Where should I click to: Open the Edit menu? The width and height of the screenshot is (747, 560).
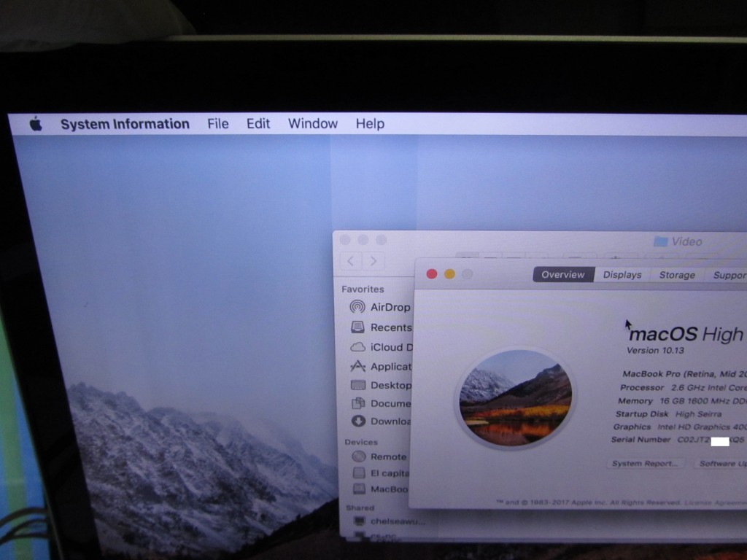[x=258, y=124]
